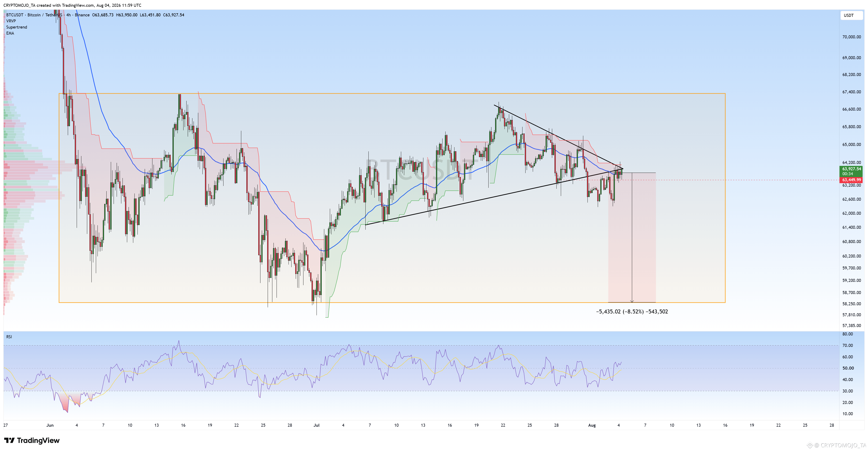This screenshot has height=451, width=868.
Task: Click the 65,000.00 price axis label
Action: 851,145
